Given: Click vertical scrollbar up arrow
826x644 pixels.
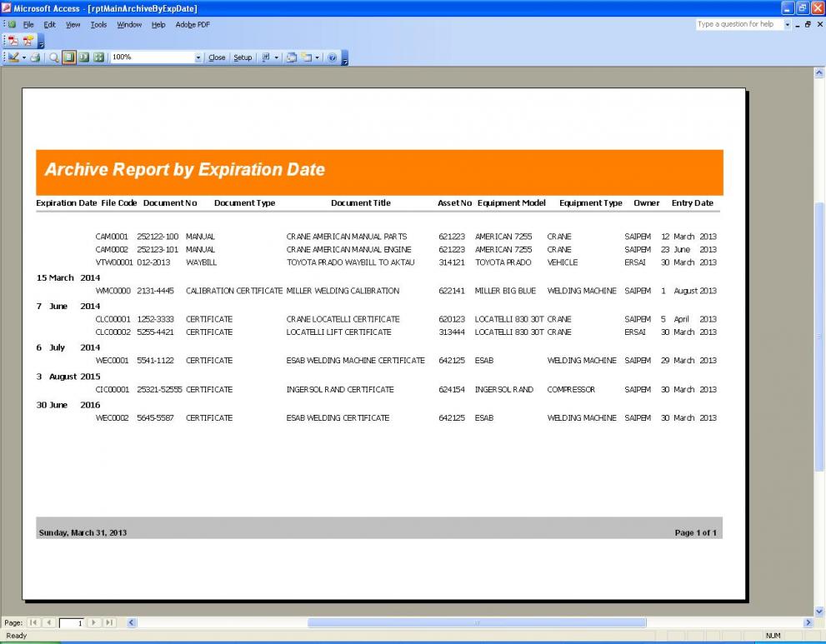Looking at the screenshot, I should coord(819,73).
